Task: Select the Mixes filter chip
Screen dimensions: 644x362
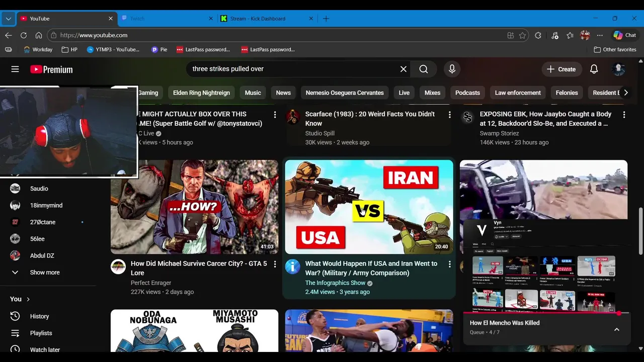Action: pyautogui.click(x=432, y=93)
